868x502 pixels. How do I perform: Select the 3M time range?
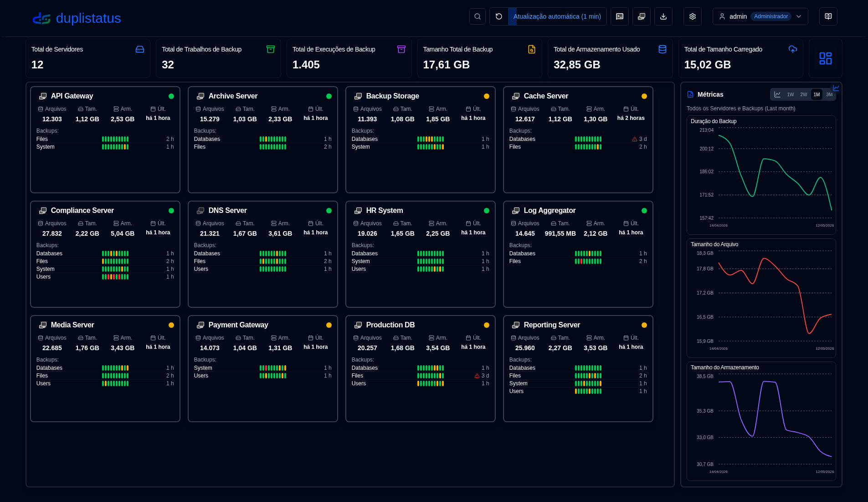829,94
